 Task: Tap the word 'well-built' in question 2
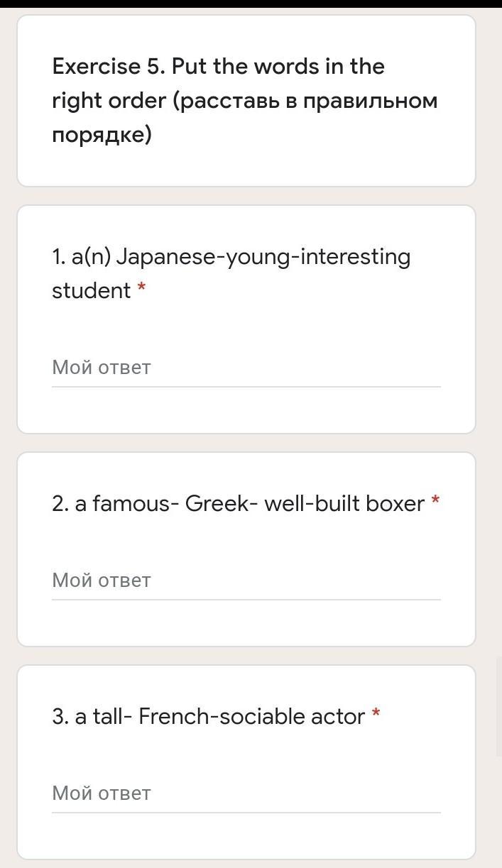pyautogui.click(x=308, y=503)
